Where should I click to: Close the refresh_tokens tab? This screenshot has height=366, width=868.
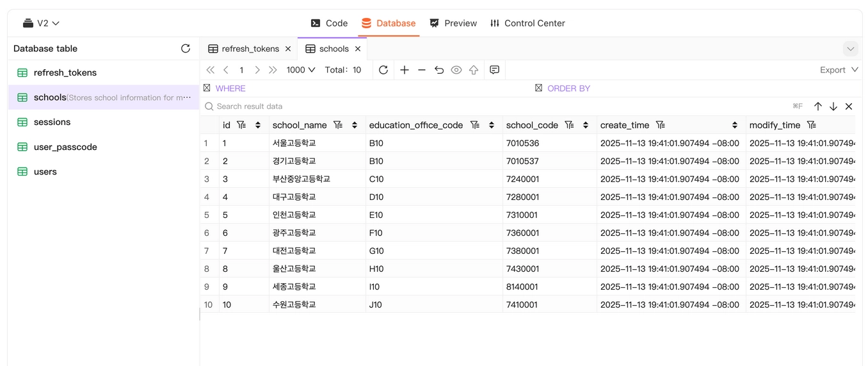point(288,49)
